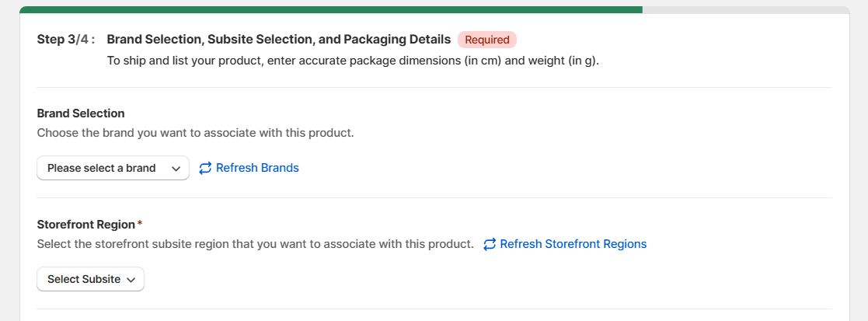The width and height of the screenshot is (868, 321).
Task: Click the Brand Selection section heading
Action: tap(81, 113)
